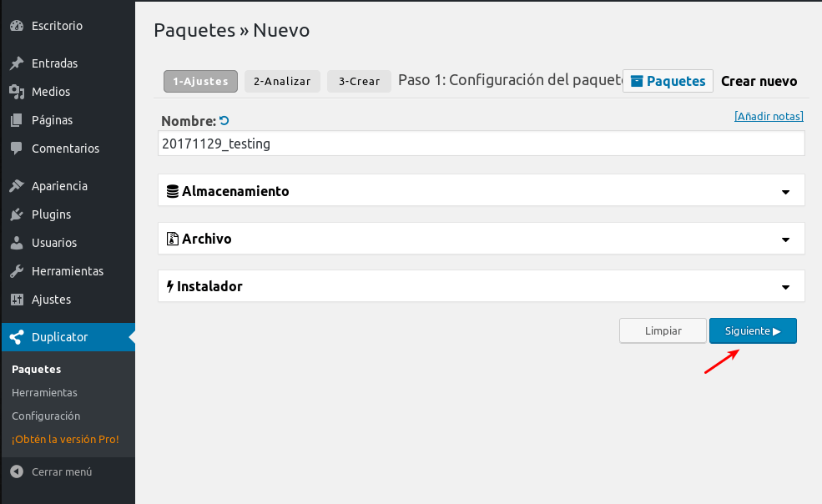The height and width of the screenshot is (504, 822).
Task: Click the Comentarios speech bubble icon
Action: pos(16,149)
